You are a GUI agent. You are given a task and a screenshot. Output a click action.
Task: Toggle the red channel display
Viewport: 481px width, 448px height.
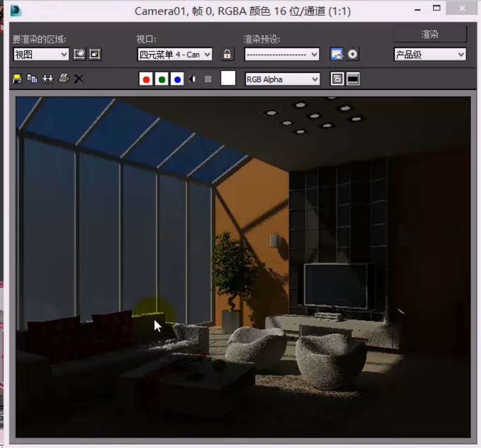tap(146, 79)
